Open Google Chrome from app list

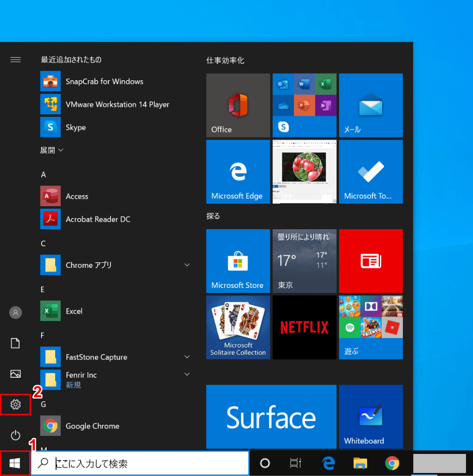click(115, 426)
